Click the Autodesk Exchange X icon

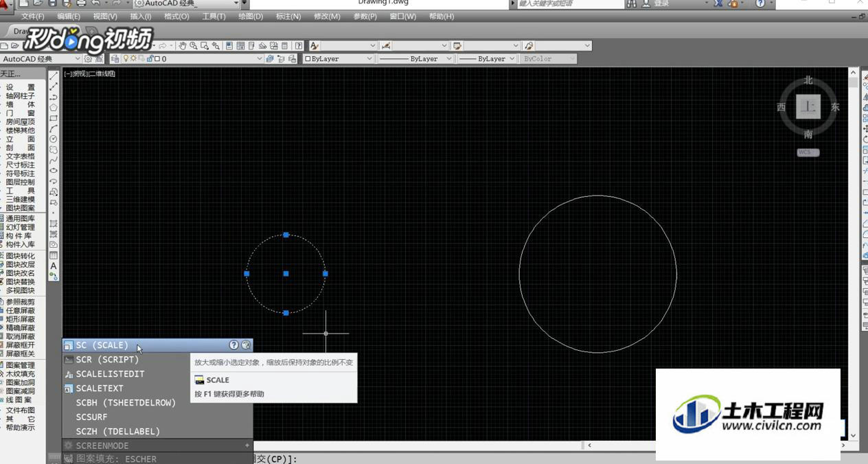click(718, 3)
